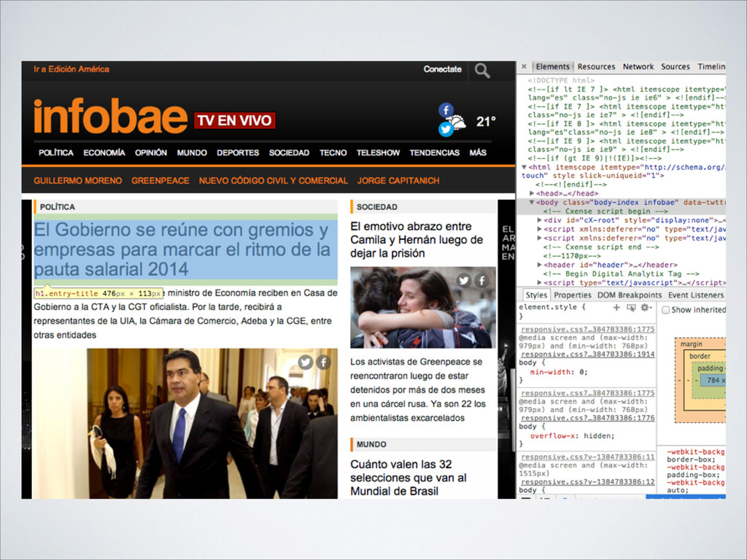Viewport: 747px width, 560px height.
Task: Select the Styles sidebar tab
Action: tap(536, 295)
